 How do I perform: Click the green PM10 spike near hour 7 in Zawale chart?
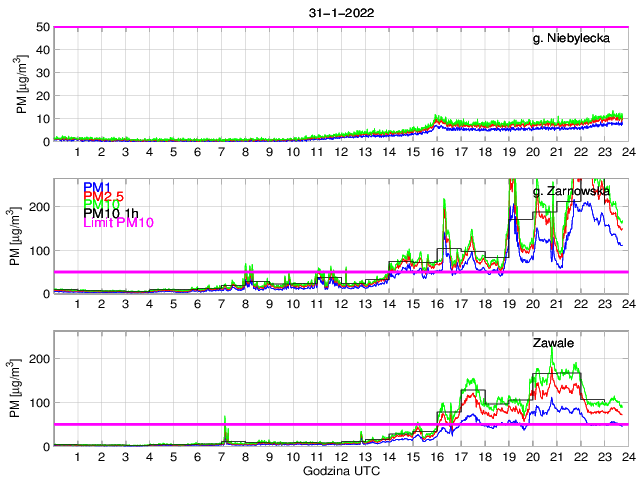(225, 420)
